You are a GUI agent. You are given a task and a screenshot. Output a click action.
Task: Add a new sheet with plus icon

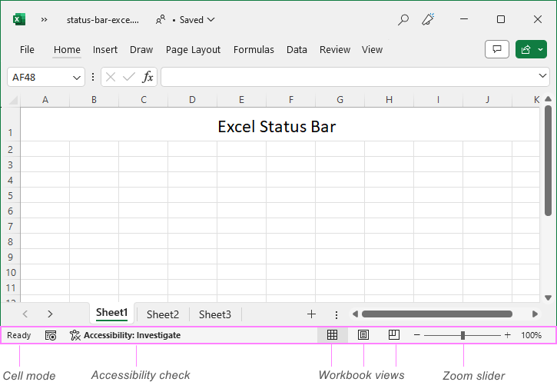pyautogui.click(x=311, y=314)
